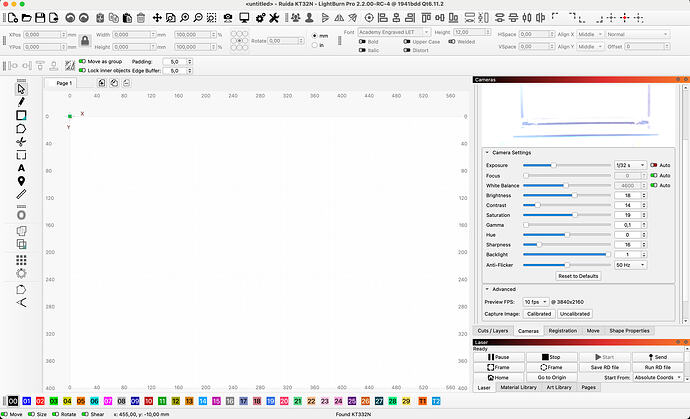Select the mm units radio button
The image size is (690, 419).
315,36
